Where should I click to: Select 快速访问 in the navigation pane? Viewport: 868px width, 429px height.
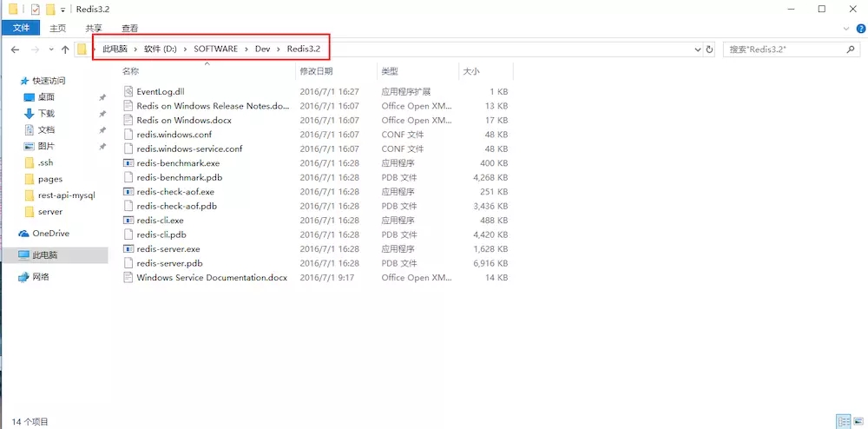49,81
